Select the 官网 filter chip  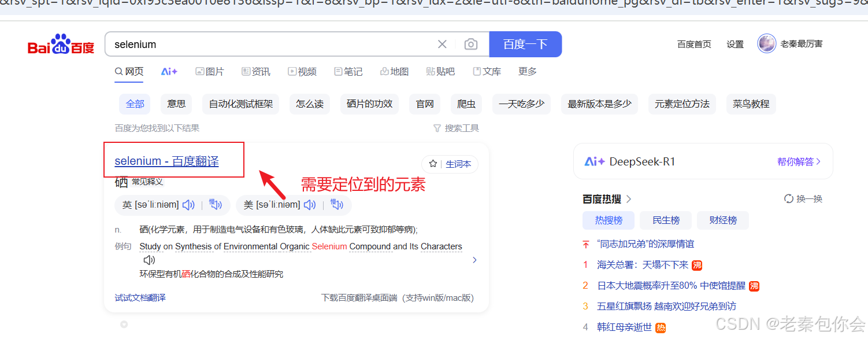pos(425,104)
